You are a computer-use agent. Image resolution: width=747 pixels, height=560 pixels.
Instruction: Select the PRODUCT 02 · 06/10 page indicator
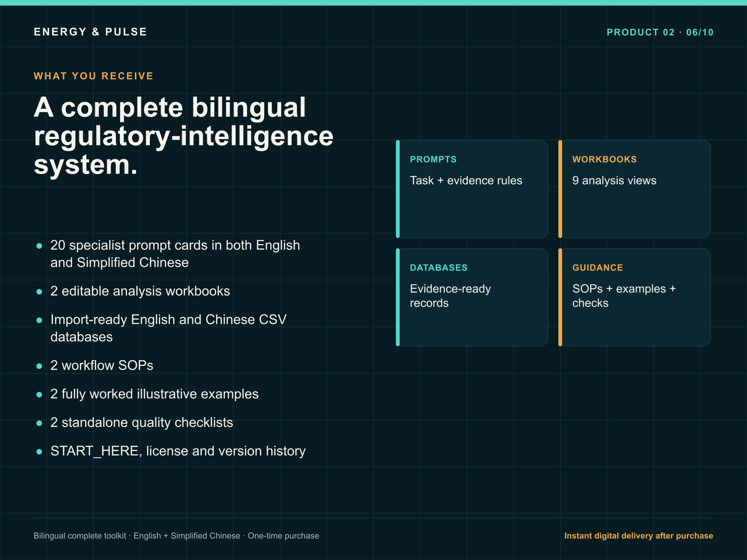coord(660,32)
